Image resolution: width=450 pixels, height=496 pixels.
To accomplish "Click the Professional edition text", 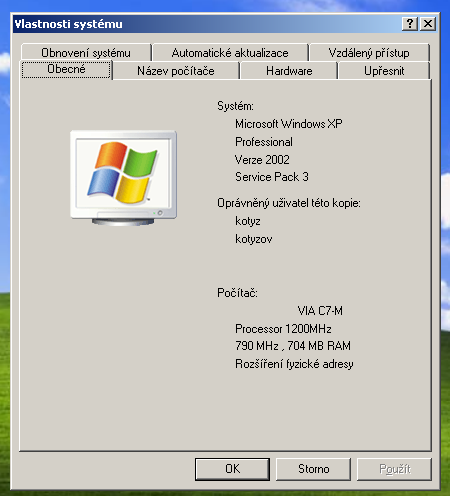I will coord(264,142).
